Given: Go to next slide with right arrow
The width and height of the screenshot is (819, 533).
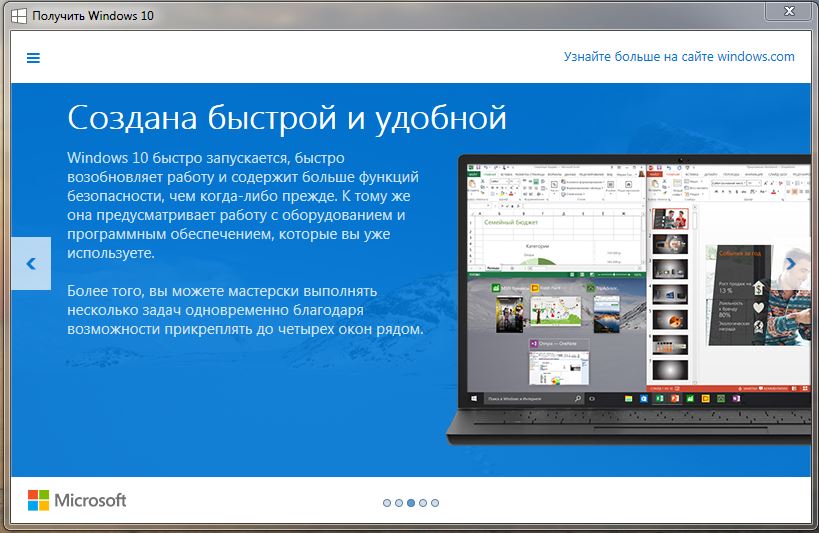Looking at the screenshot, I should 791,263.
